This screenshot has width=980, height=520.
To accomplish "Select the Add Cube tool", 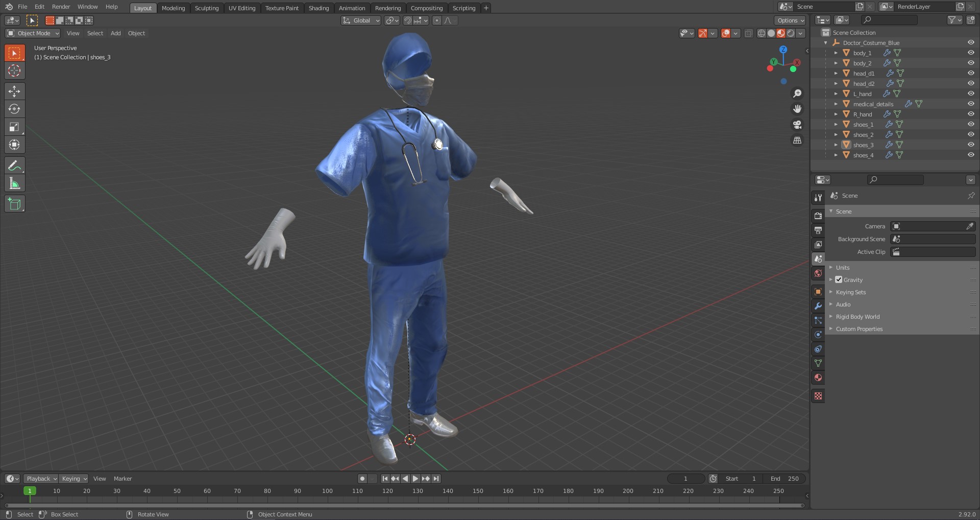I will (x=14, y=204).
